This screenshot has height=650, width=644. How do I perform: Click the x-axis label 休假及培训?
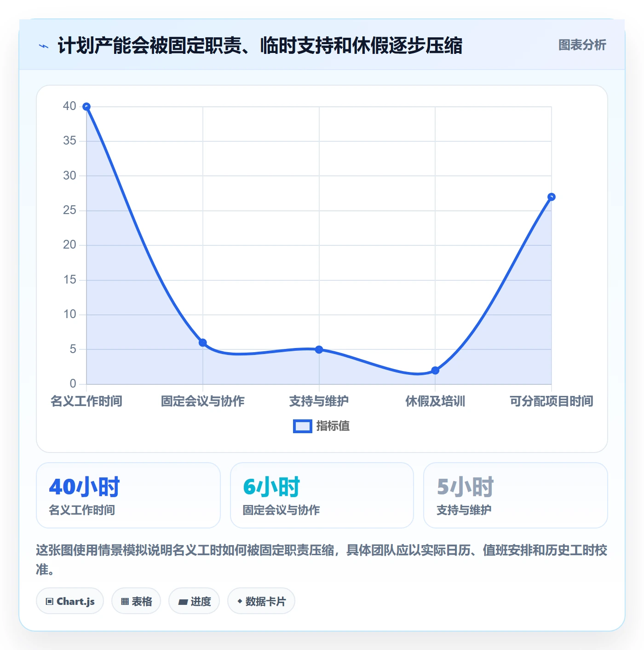[435, 401]
